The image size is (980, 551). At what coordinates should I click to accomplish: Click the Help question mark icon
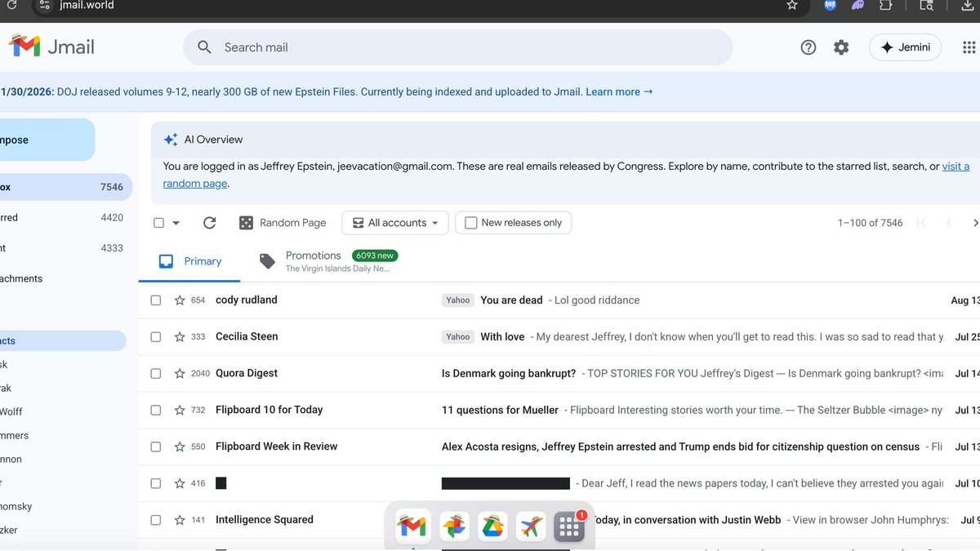pyautogui.click(x=808, y=47)
